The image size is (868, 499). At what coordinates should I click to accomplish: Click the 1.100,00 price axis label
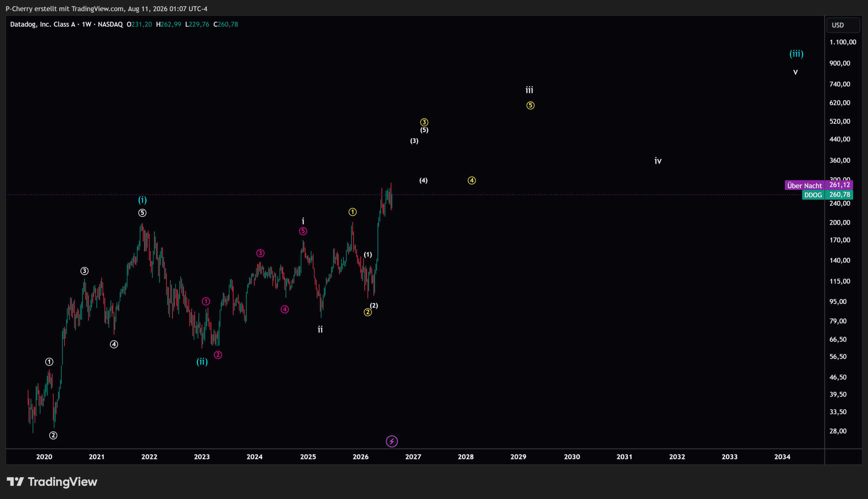point(843,42)
